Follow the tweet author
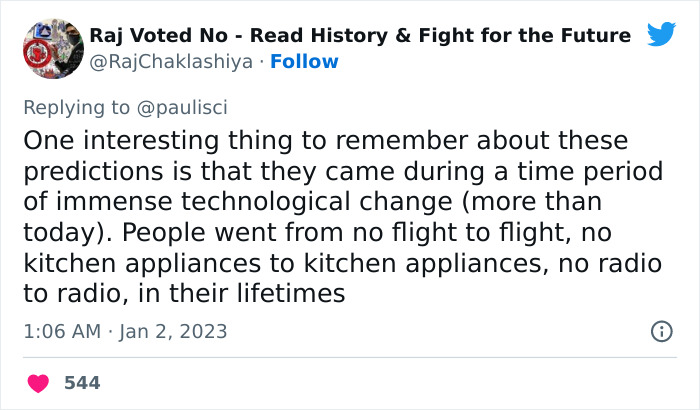The width and height of the screenshot is (700, 410). coord(304,62)
